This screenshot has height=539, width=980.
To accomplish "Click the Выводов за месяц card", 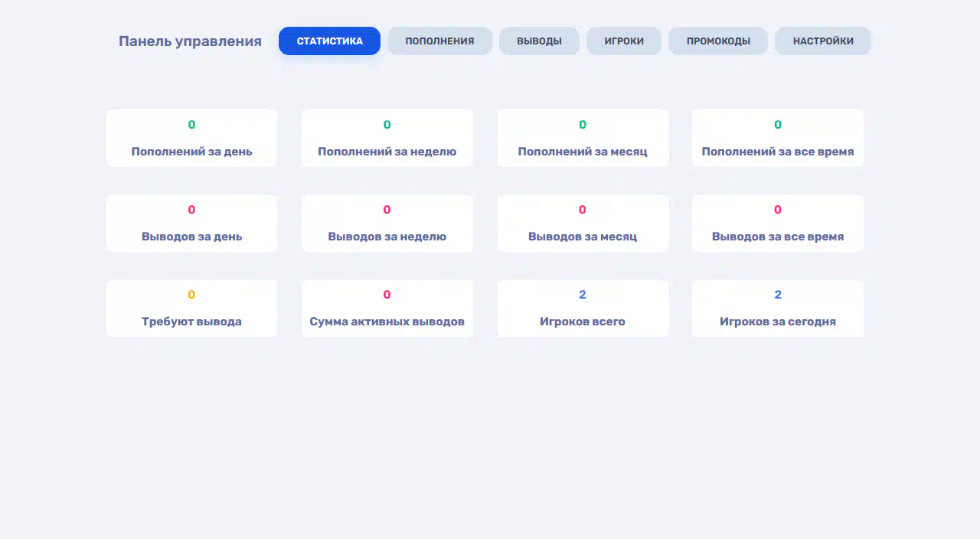I will coord(583,224).
